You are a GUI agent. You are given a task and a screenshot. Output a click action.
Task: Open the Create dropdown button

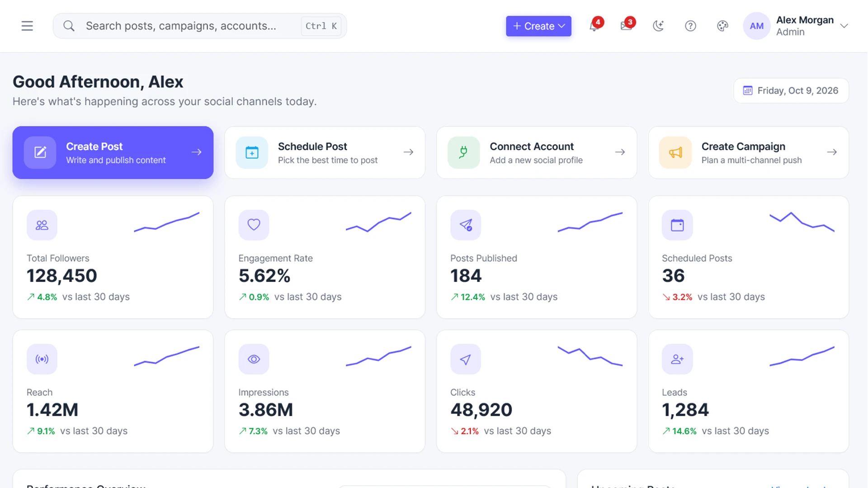tap(538, 26)
